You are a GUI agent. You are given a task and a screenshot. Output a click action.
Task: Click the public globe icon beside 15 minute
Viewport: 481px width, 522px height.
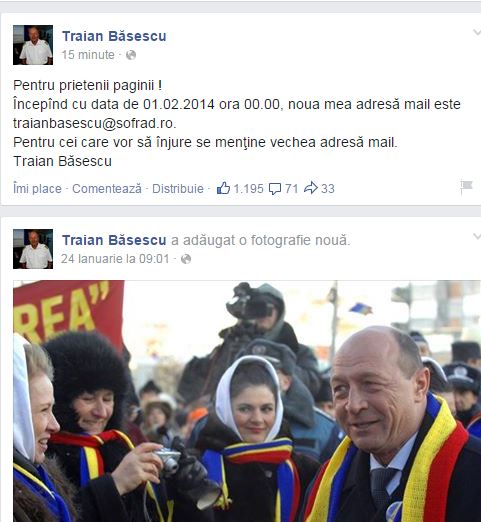point(131,55)
